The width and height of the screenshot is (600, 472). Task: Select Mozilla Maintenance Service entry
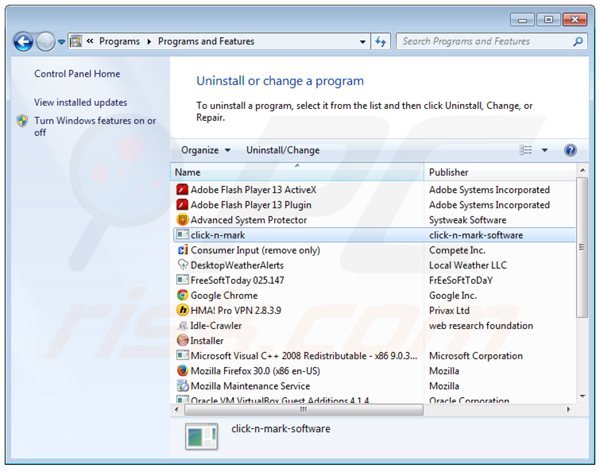click(250, 385)
